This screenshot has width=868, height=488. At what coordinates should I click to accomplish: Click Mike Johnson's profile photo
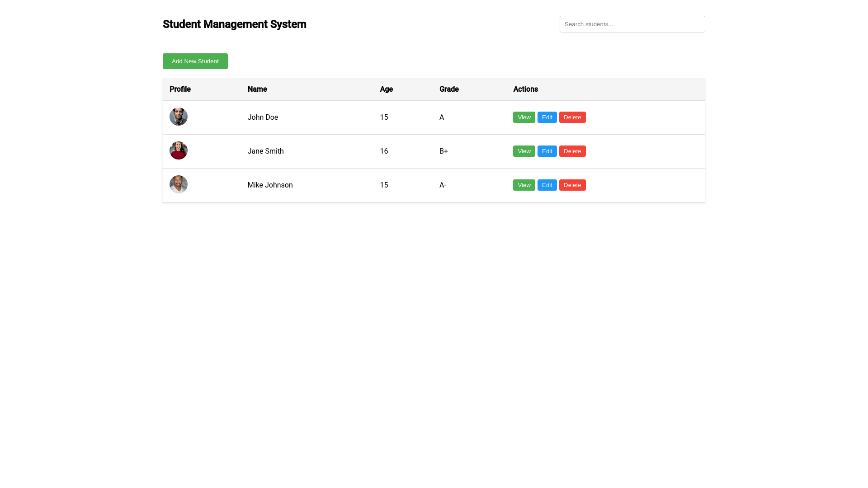pyautogui.click(x=178, y=184)
